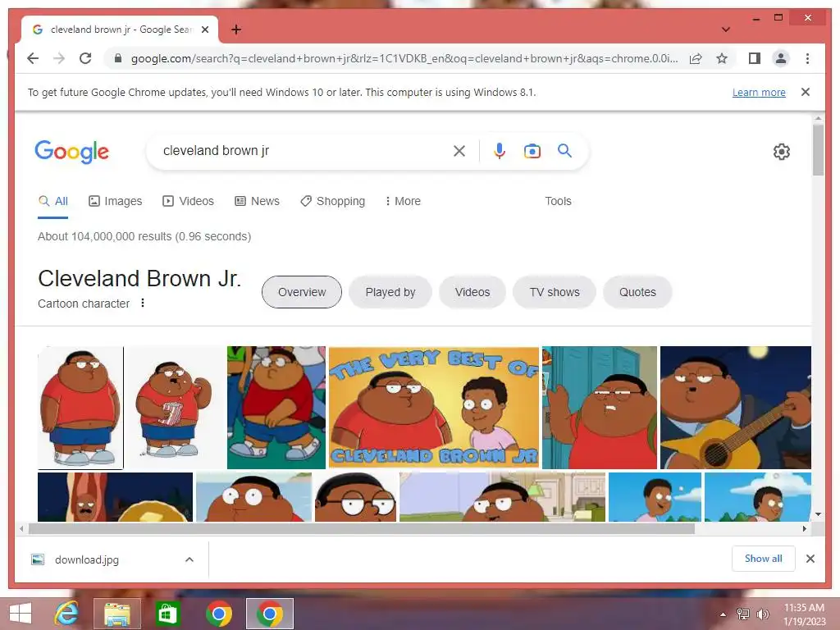This screenshot has width=840, height=630.
Task: Open image of Cleveland Jr. playing guitar
Action: 736,408
